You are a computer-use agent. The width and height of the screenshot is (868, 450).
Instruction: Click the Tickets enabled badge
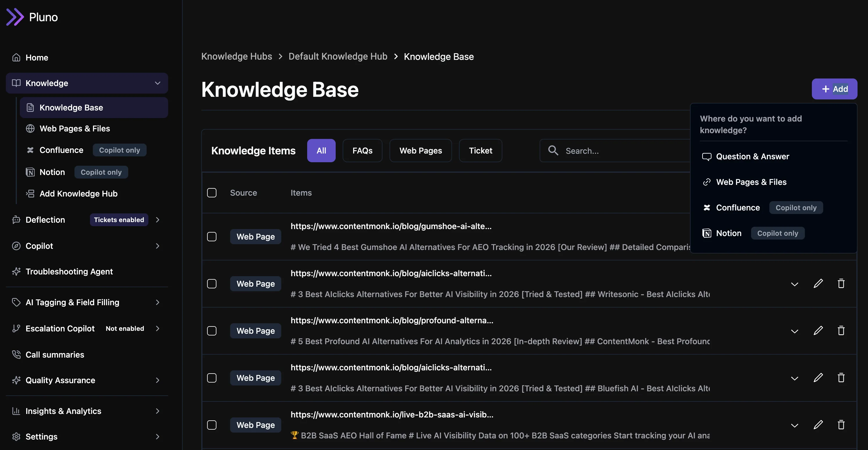[119, 219]
